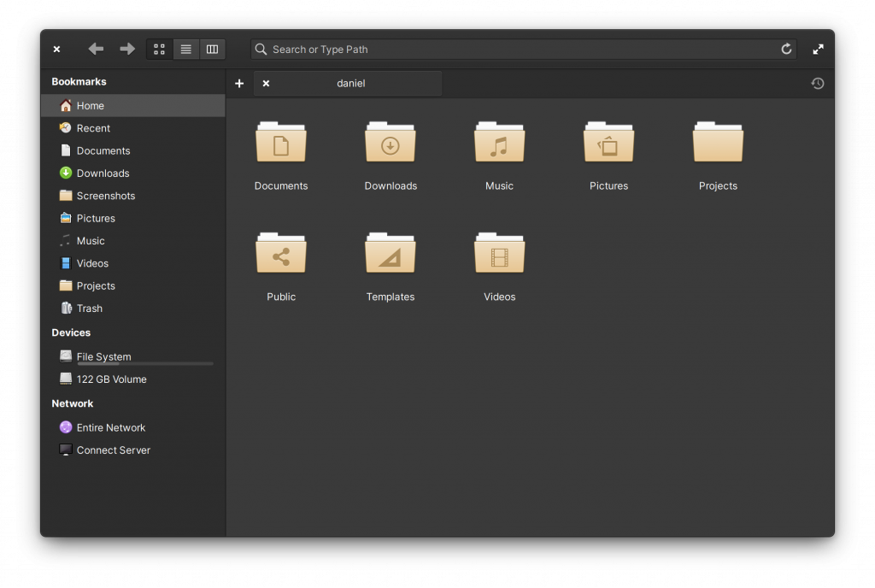Switch to list view mode

pyautogui.click(x=185, y=49)
